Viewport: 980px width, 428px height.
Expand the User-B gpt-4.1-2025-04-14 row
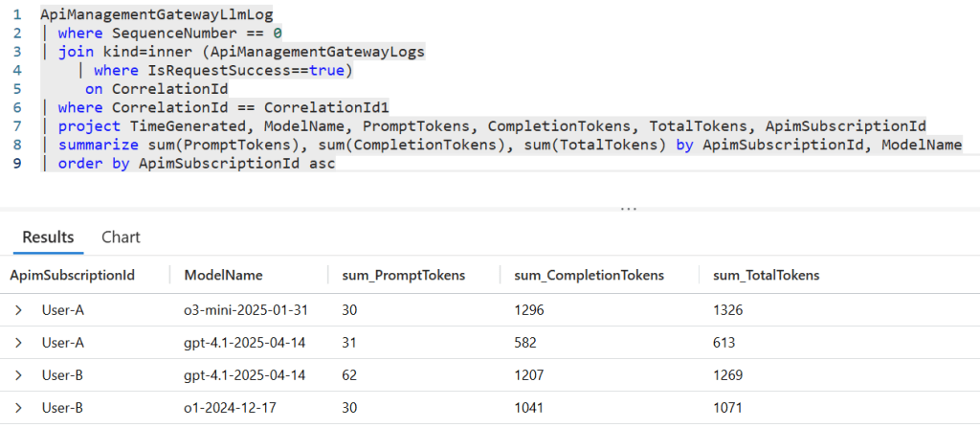coord(18,374)
